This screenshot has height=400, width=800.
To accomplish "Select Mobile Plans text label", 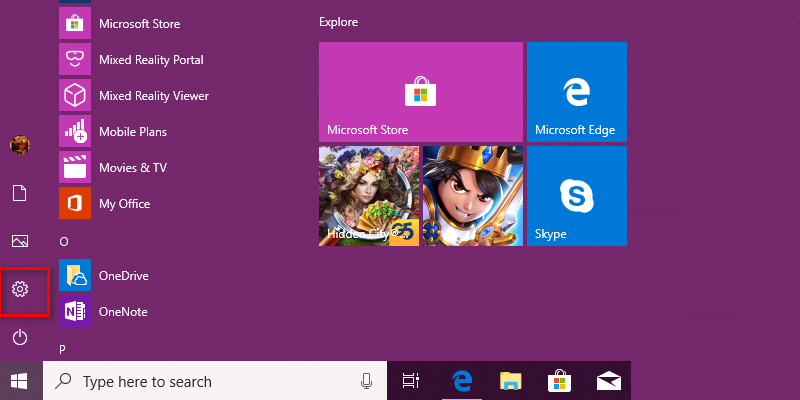I will tap(133, 132).
